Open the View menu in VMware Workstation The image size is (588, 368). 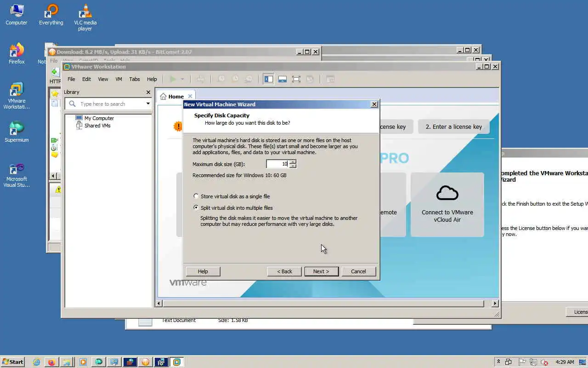[x=103, y=79]
